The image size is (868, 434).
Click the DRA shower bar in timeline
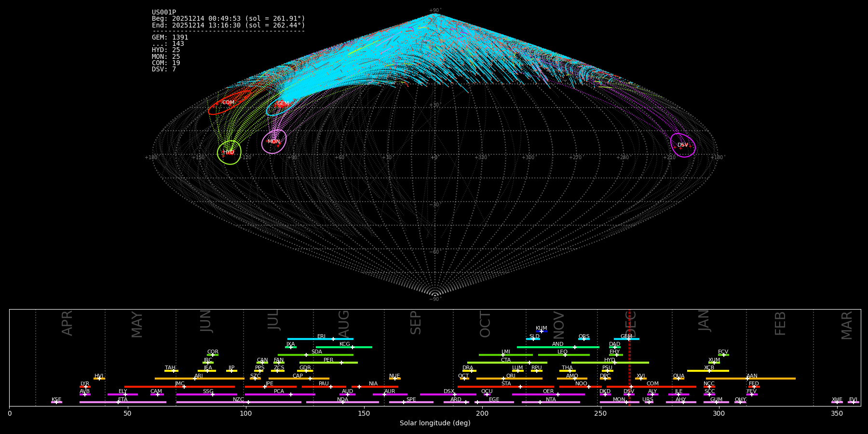click(469, 371)
